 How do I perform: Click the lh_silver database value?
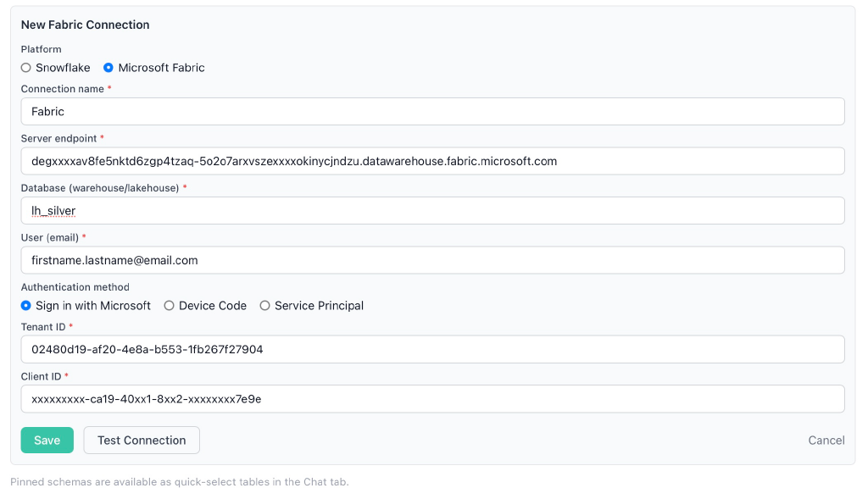(53, 211)
